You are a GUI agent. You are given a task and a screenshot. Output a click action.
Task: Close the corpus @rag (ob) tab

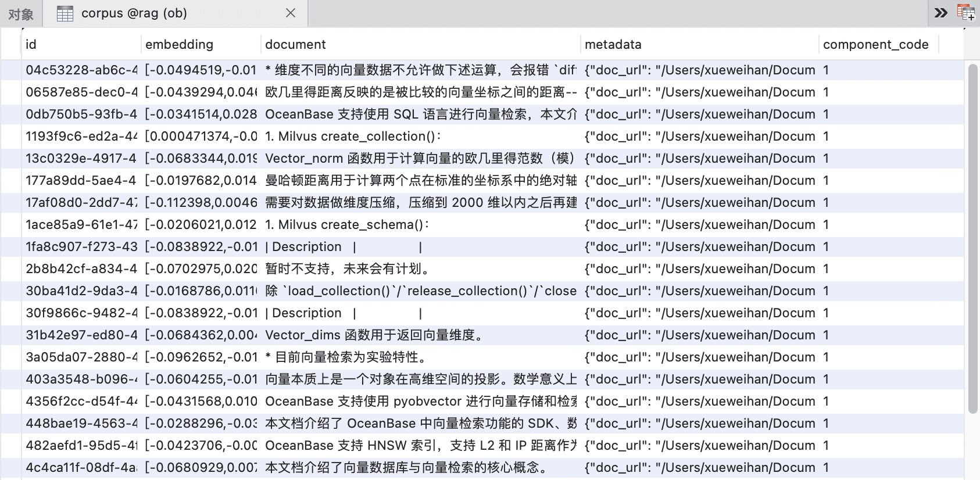tap(291, 13)
